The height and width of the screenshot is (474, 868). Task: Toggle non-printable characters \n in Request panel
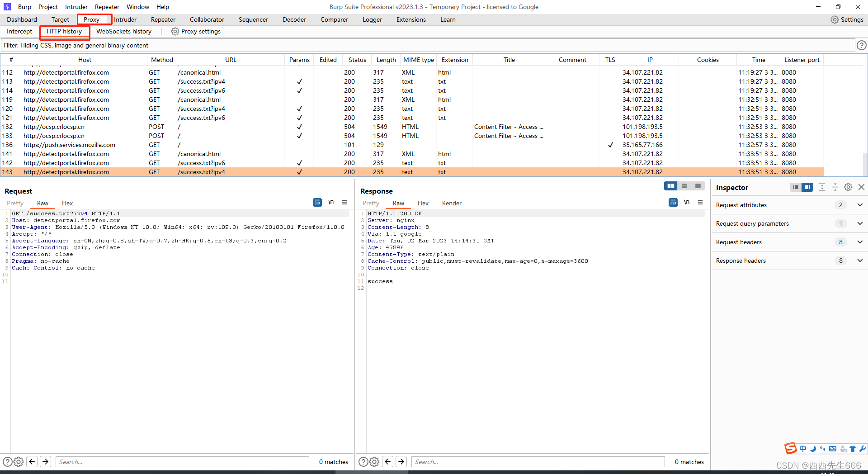pos(331,202)
